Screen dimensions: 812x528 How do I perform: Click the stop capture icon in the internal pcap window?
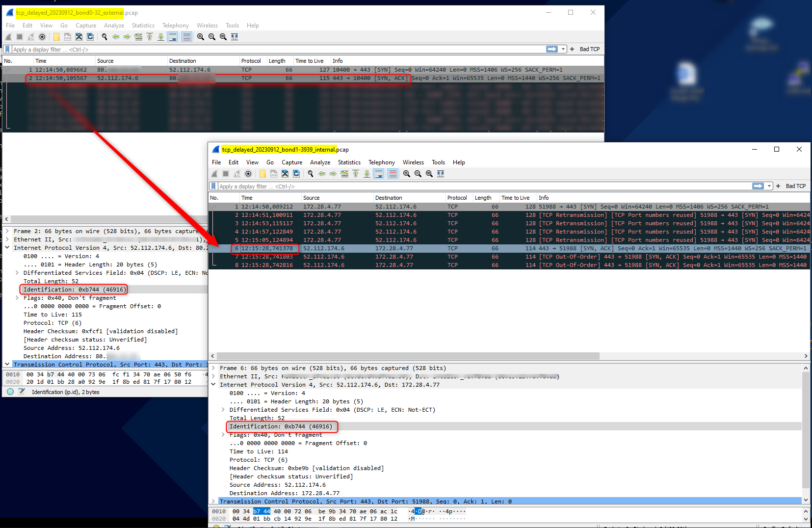(x=225, y=173)
